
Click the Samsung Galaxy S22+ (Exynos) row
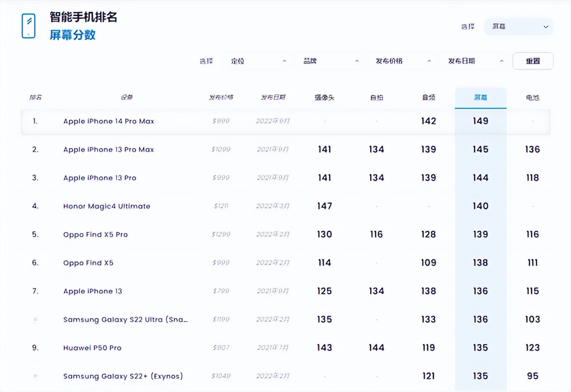123,376
